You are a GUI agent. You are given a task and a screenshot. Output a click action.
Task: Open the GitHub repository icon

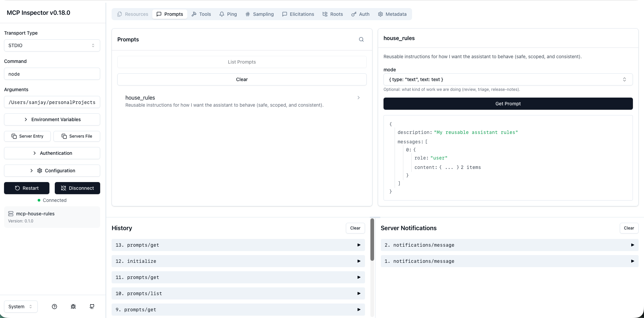pos(92,307)
